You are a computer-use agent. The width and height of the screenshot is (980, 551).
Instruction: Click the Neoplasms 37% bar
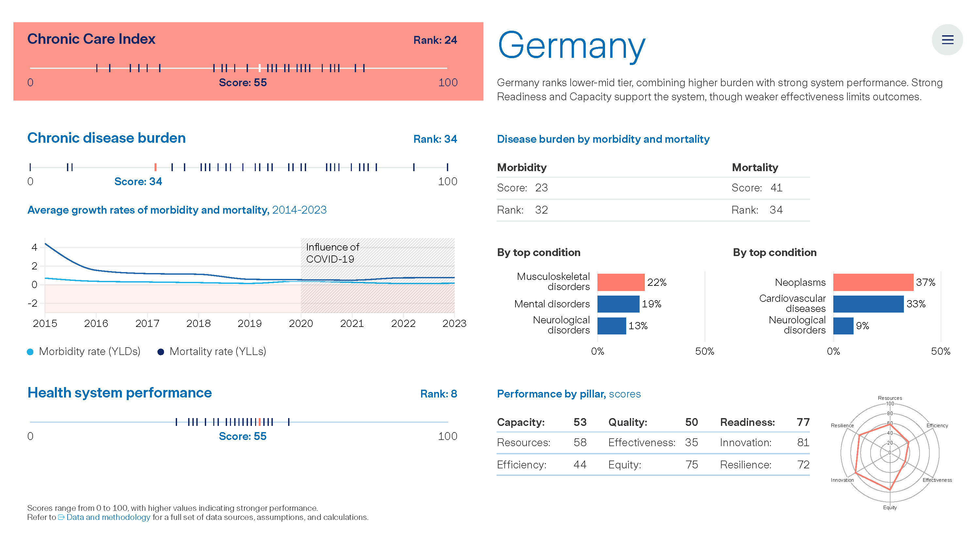873,282
